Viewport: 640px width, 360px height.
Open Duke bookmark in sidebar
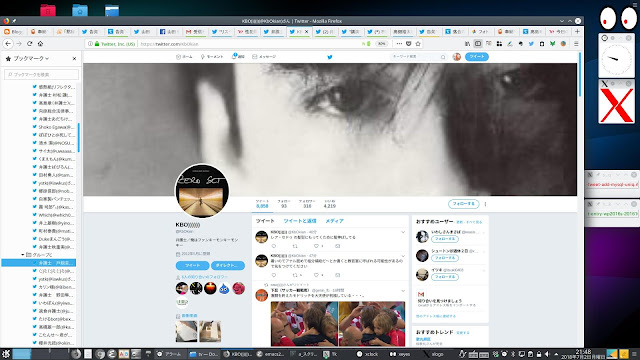[x=54, y=239]
